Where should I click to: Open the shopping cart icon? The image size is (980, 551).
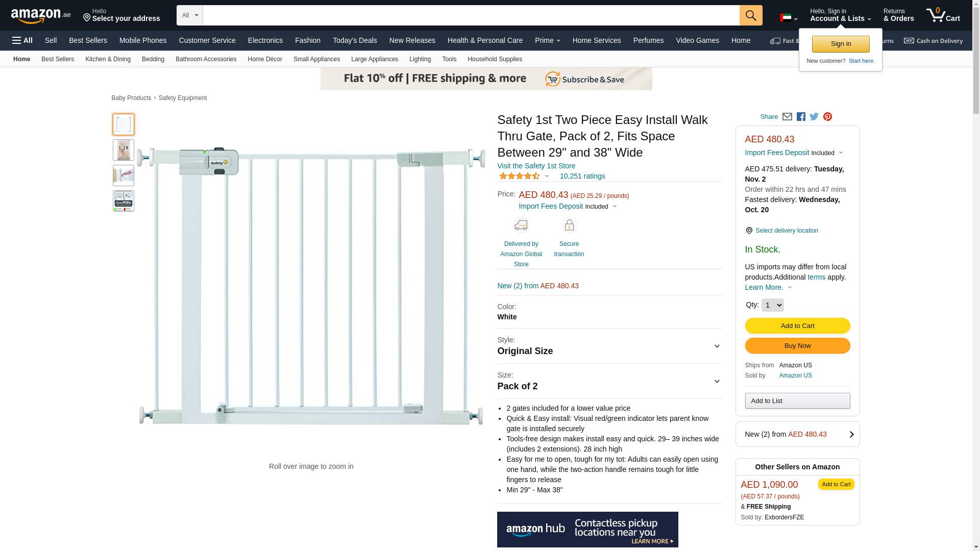(x=943, y=15)
